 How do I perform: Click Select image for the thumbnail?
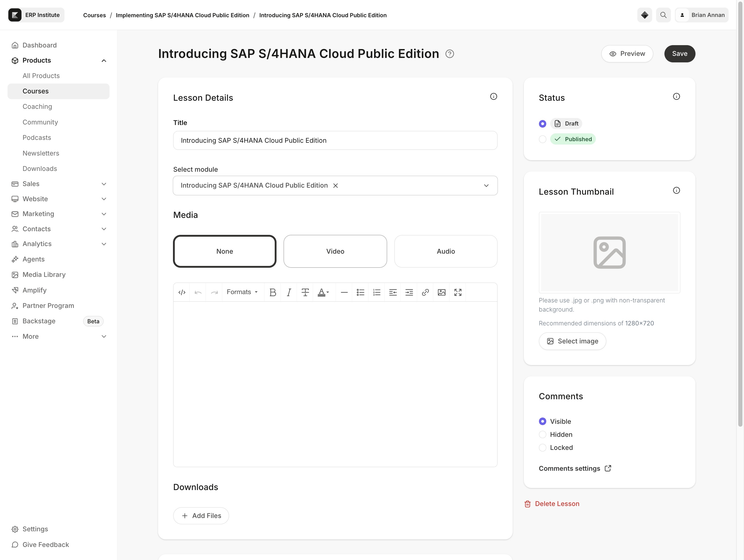click(572, 341)
